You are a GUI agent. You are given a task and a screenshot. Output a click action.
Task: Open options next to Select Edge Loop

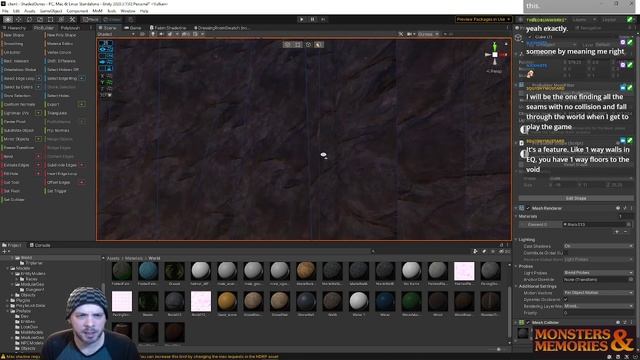[39, 78]
